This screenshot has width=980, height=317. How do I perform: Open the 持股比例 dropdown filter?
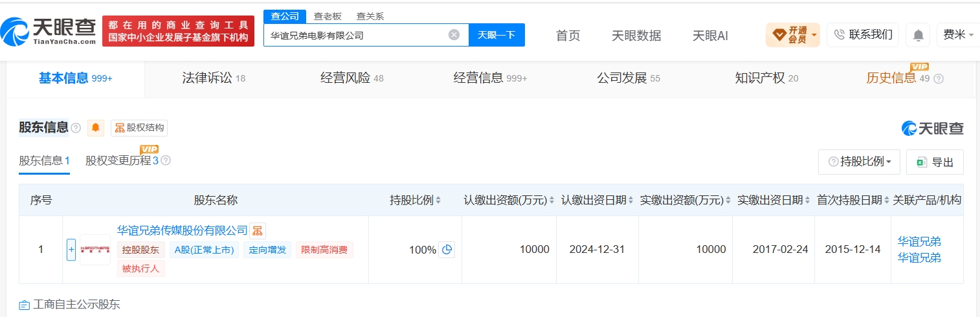859,162
